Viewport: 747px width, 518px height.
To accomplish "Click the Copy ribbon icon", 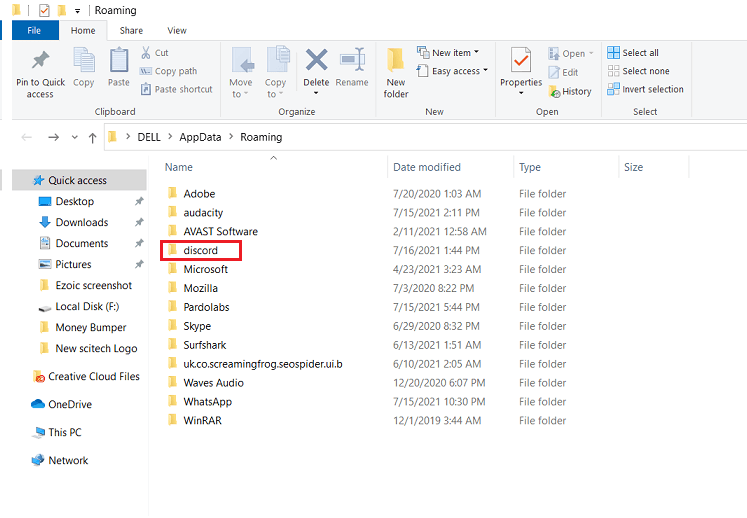I will (84, 61).
